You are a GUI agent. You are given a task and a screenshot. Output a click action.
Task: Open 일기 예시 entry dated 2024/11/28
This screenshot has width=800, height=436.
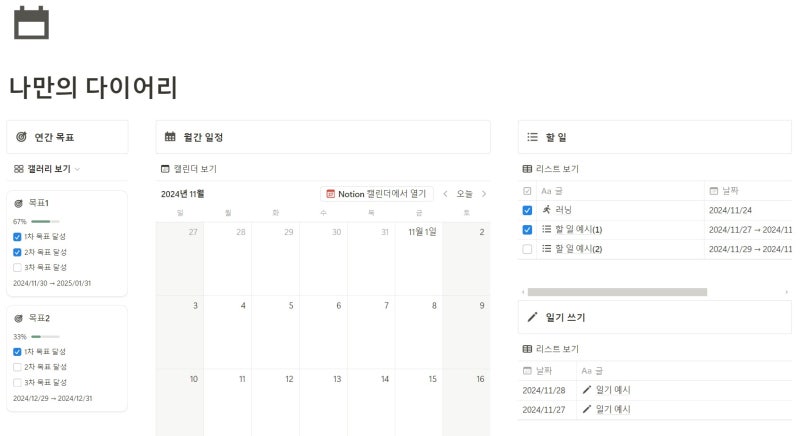click(x=613, y=390)
